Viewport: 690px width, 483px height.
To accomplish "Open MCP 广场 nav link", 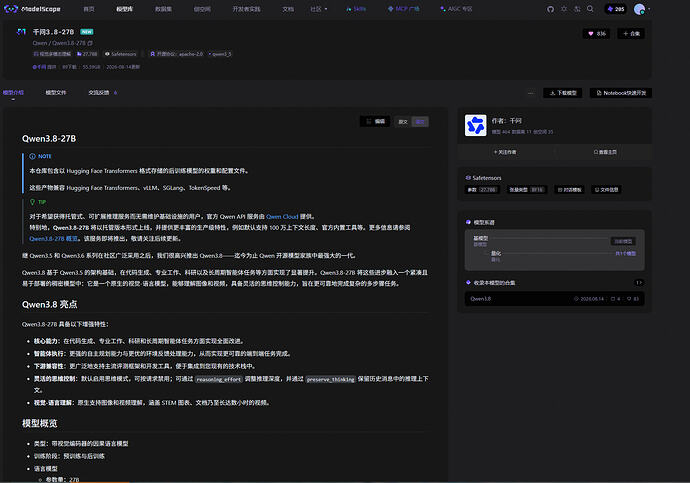I will coord(404,9).
